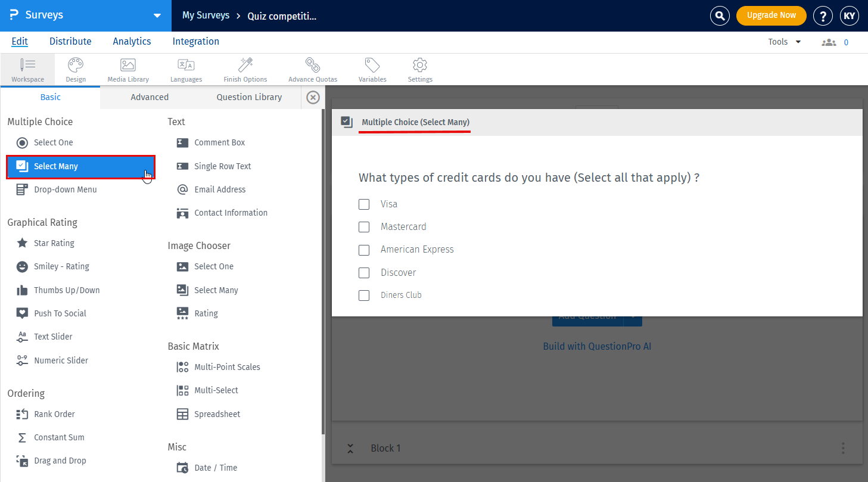This screenshot has width=868, height=482.
Task: Click Build with QuestionPro AI
Action: [x=597, y=346]
